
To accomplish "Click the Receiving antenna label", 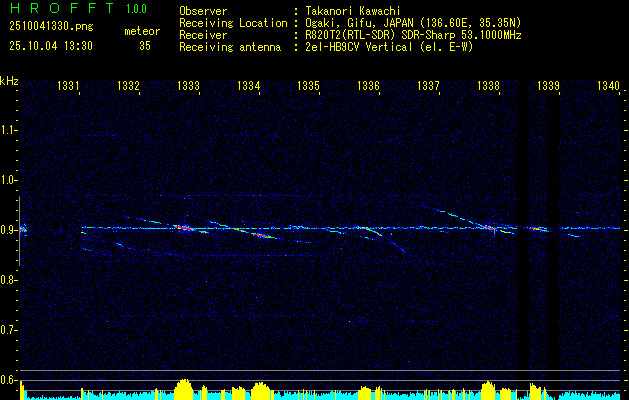I will pyautogui.click(x=230, y=47).
